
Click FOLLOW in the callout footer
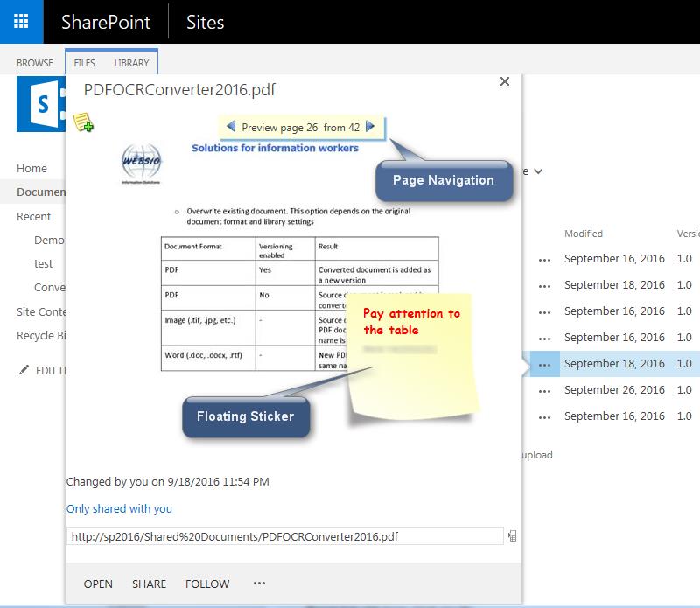(x=207, y=584)
